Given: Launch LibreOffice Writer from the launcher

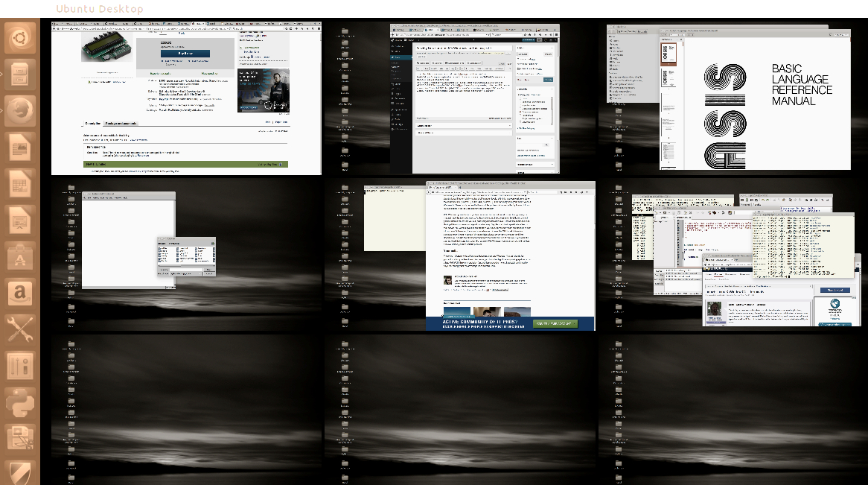Looking at the screenshot, I should pyautogui.click(x=20, y=148).
